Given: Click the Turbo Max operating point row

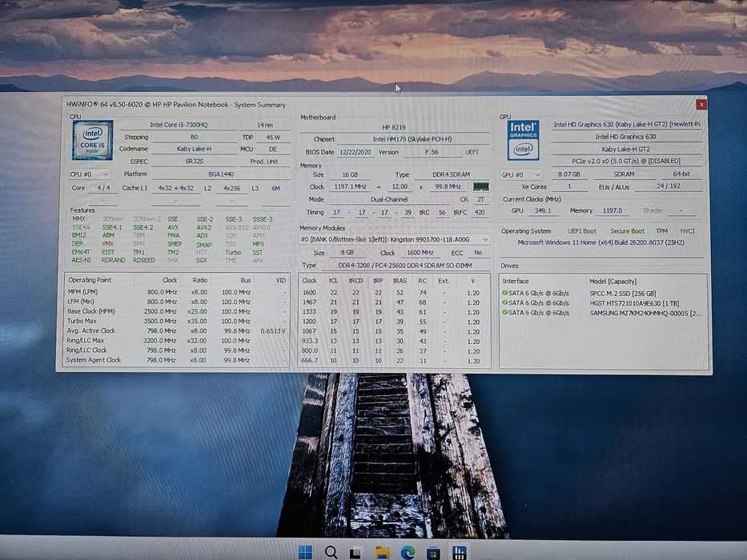Looking at the screenshot, I should pyautogui.click(x=177, y=321).
